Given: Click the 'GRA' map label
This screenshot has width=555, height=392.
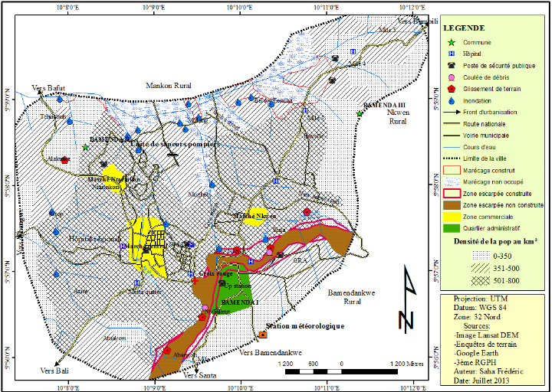Looking at the screenshot, I should [x=300, y=260].
